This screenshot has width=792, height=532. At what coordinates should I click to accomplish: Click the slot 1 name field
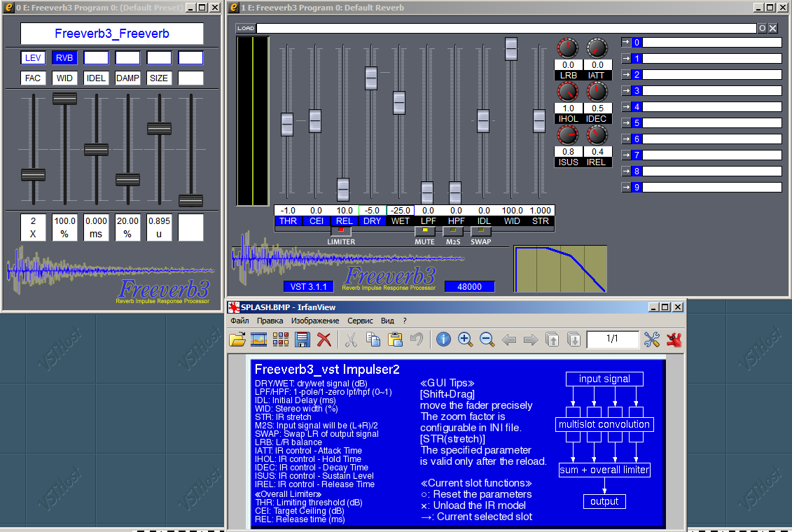coord(712,59)
